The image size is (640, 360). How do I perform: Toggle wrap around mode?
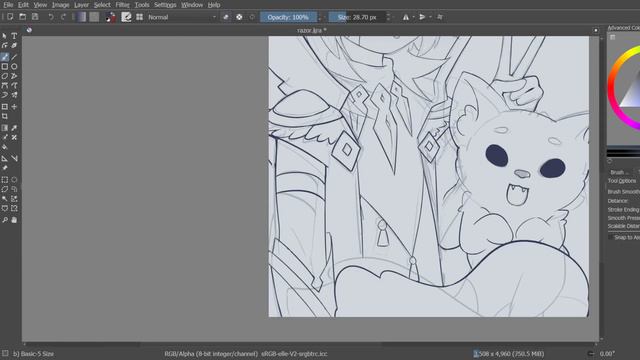(x=440, y=17)
